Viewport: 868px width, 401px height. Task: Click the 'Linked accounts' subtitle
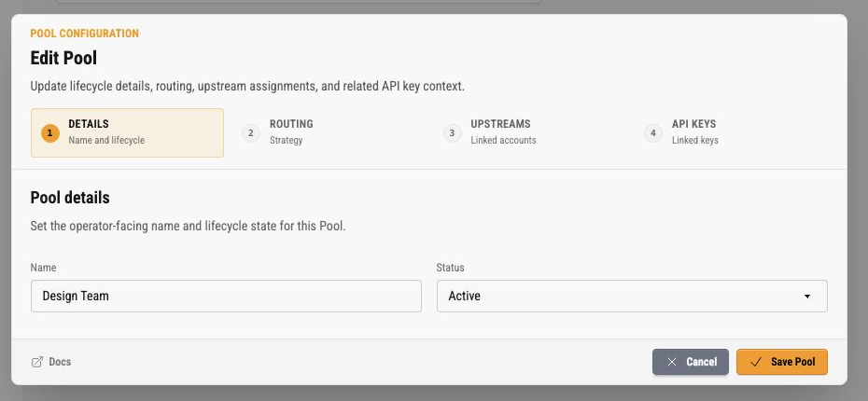click(x=503, y=141)
